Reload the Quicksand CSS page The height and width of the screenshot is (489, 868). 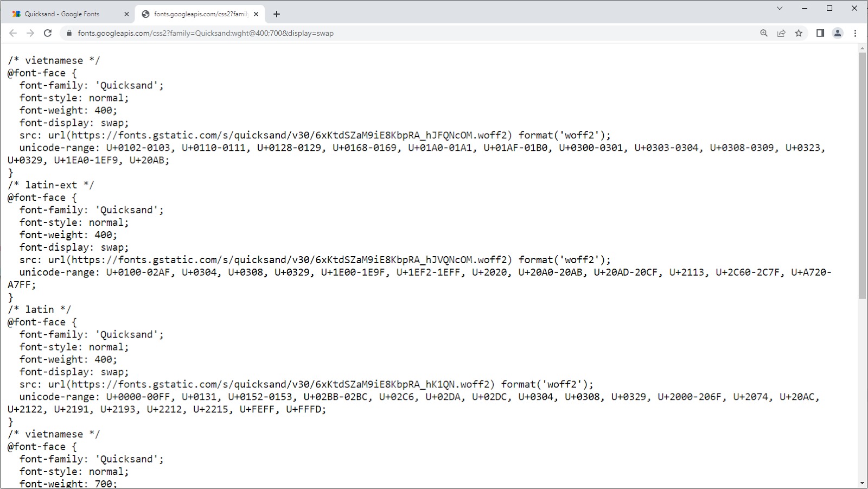(x=48, y=33)
